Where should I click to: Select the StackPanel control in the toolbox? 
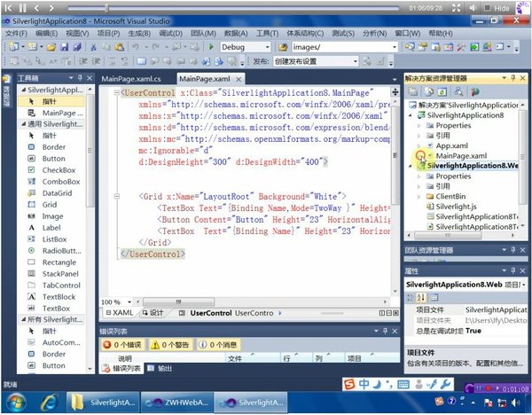[x=61, y=274]
